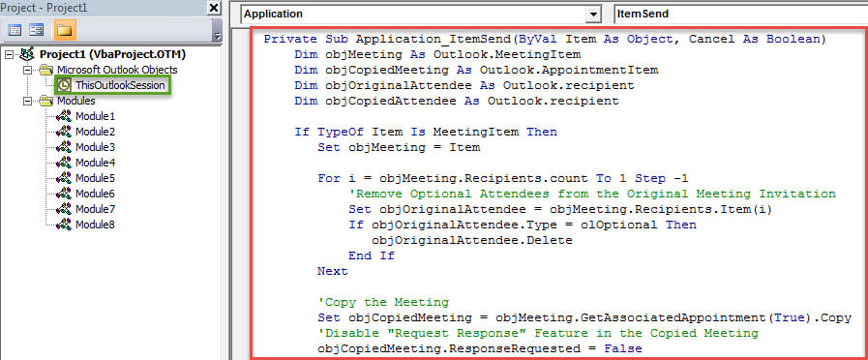The image size is (868, 360).
Task: Click the Toggle Folders icon
Action: click(x=65, y=30)
